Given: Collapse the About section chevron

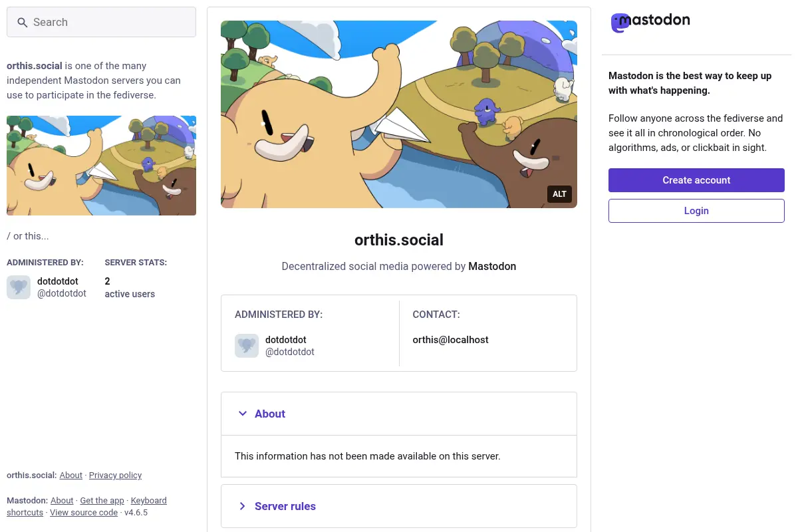Looking at the screenshot, I should tap(242, 414).
